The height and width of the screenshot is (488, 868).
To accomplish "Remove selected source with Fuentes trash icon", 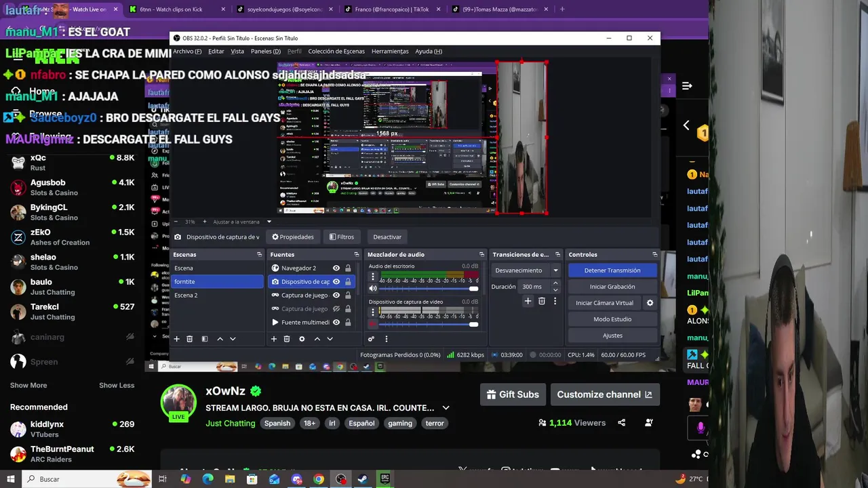I will coord(287,339).
